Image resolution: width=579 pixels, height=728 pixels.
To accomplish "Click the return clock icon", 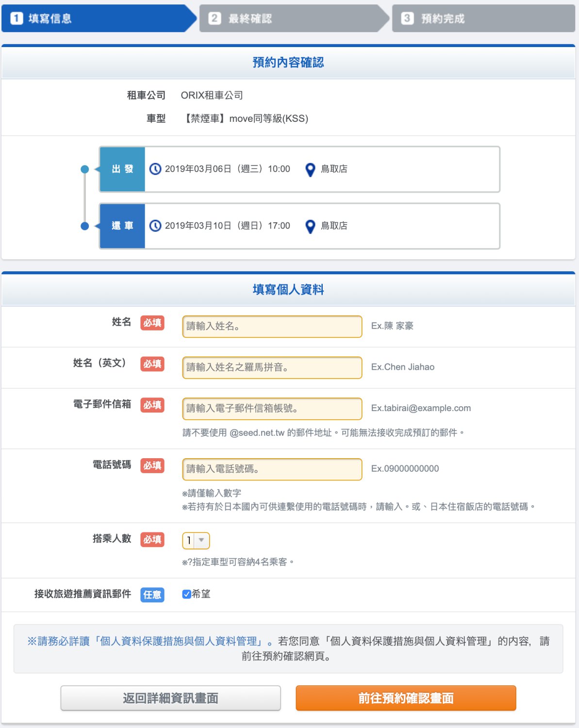I will 155,226.
